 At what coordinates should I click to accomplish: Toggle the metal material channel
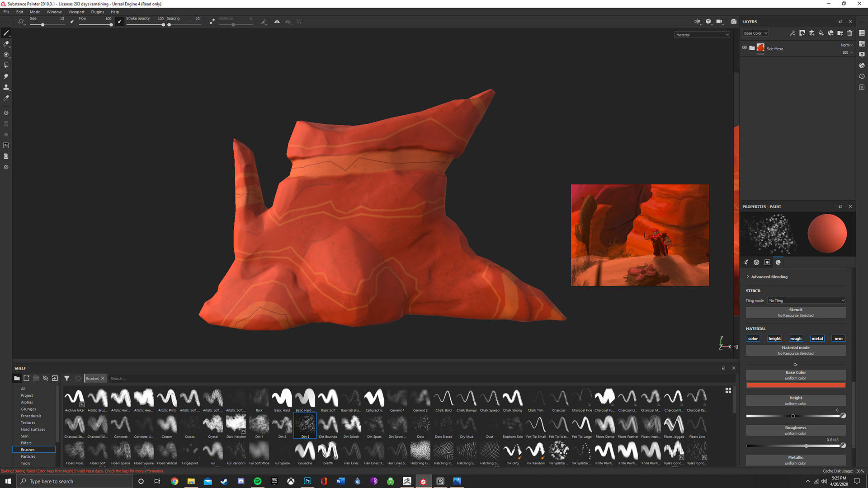pos(817,338)
